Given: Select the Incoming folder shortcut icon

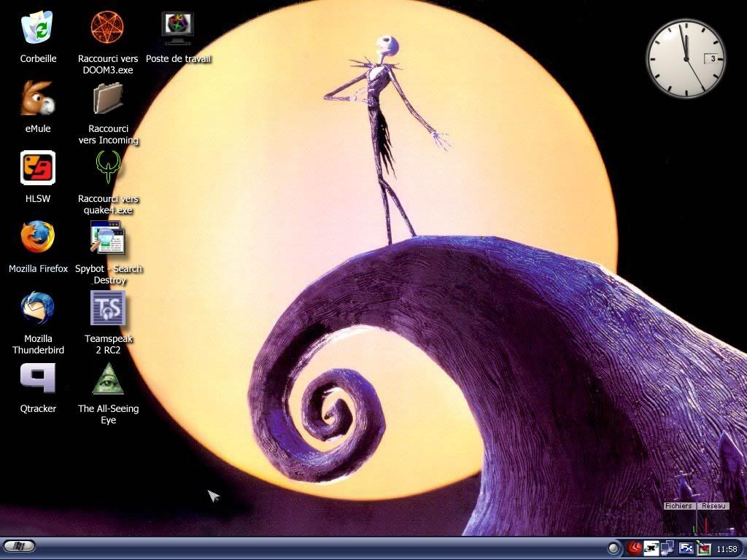Looking at the screenshot, I should 108,98.
